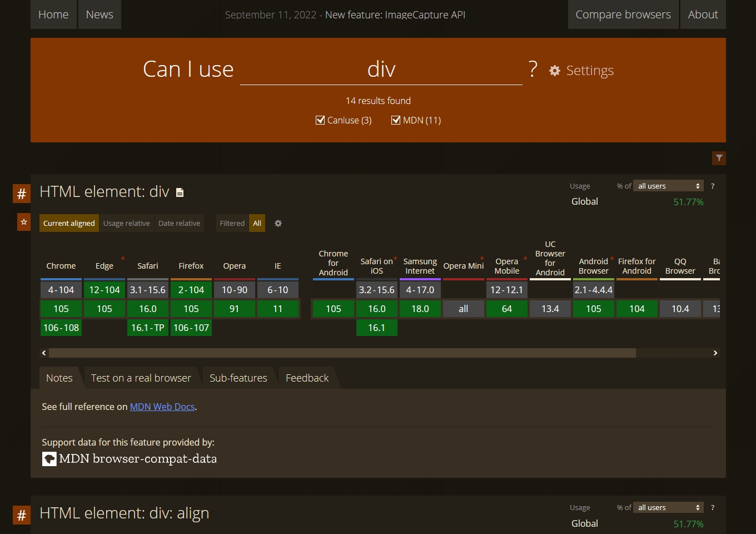Click Opera version 91 cell
The image size is (756, 534).
coord(235,309)
